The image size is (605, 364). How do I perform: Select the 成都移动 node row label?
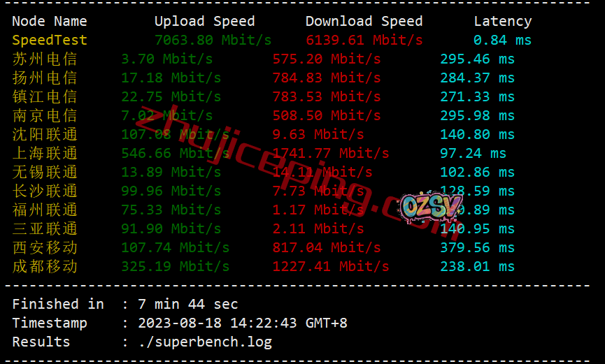point(45,266)
